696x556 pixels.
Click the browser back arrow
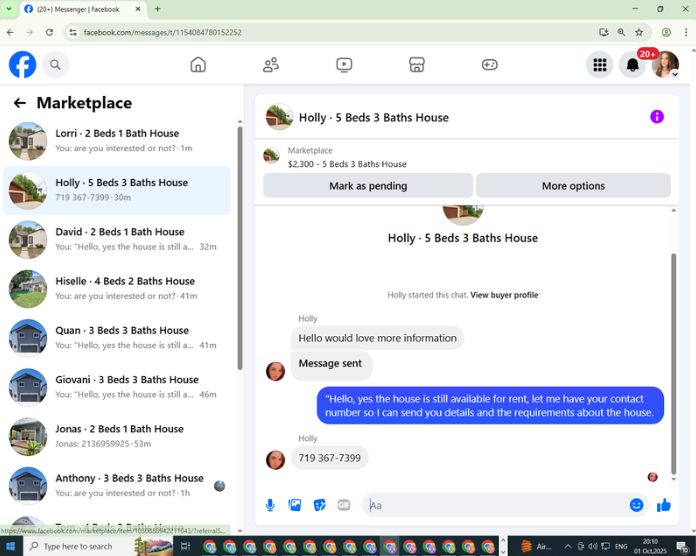coord(10,32)
